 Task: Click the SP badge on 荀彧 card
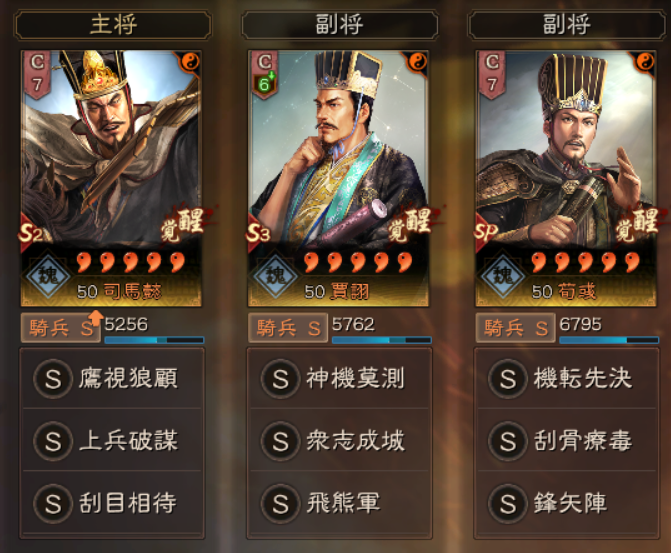pos(486,232)
